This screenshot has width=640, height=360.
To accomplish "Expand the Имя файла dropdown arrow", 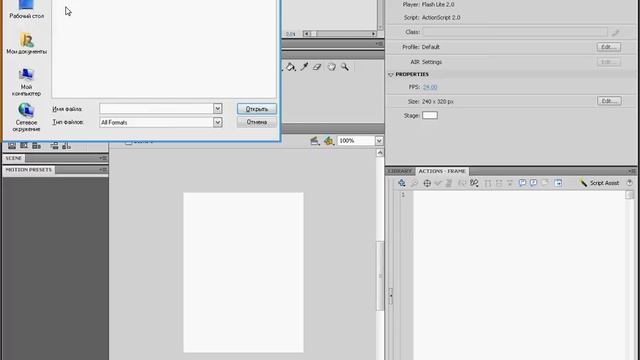I will click(218, 109).
